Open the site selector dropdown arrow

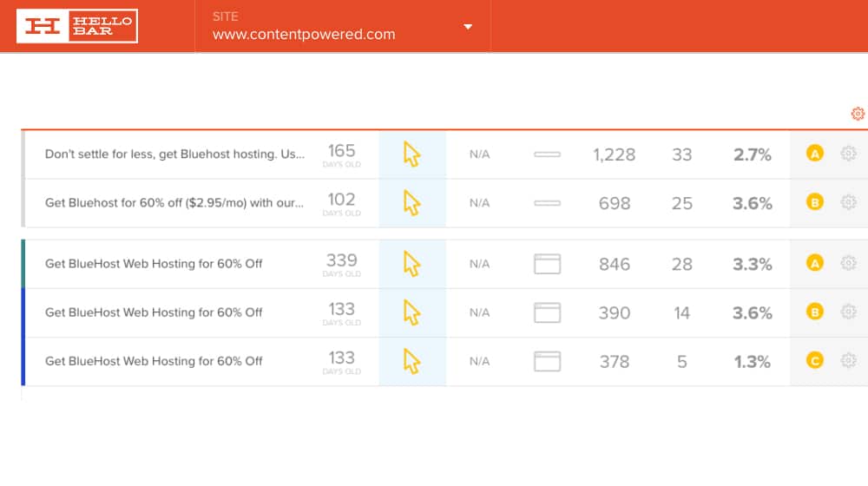pyautogui.click(x=468, y=27)
